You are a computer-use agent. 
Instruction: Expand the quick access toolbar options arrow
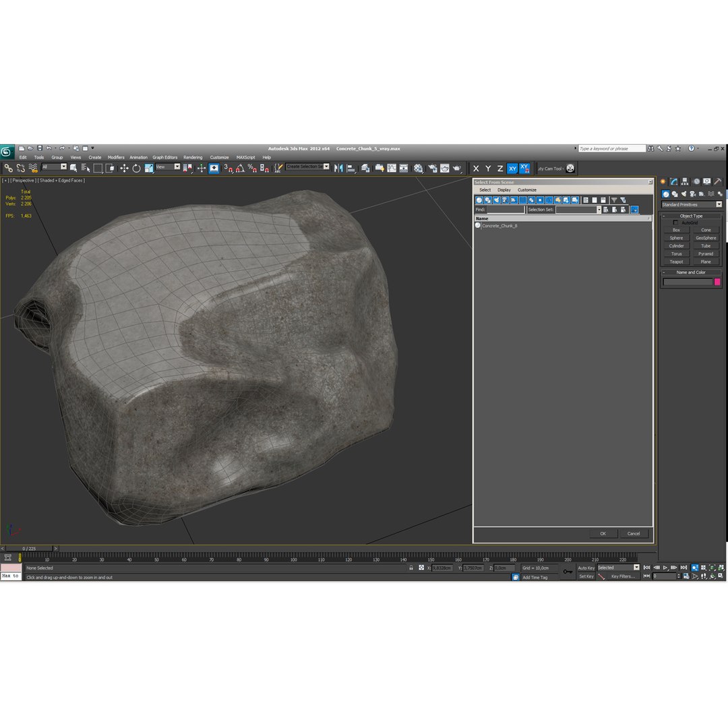(x=92, y=148)
